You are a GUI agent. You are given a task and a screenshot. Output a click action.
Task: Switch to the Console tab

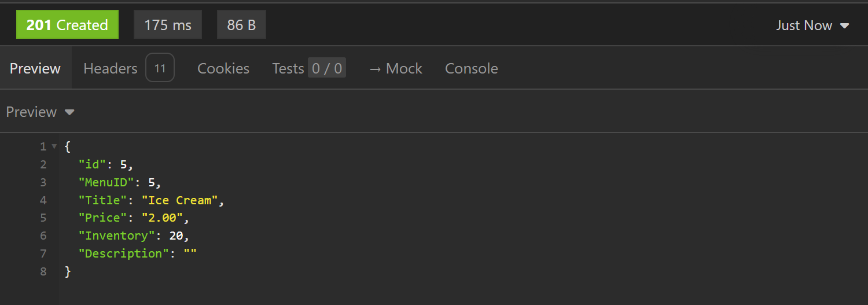(471, 68)
